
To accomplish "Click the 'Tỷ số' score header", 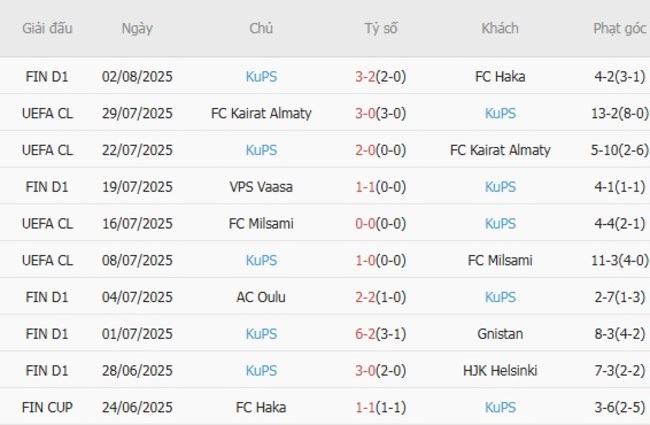I will pyautogui.click(x=380, y=28).
